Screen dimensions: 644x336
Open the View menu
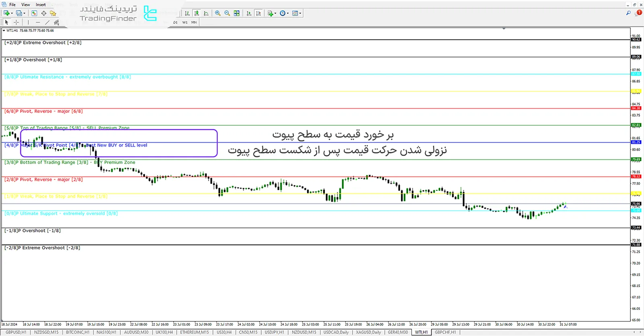pos(25,5)
